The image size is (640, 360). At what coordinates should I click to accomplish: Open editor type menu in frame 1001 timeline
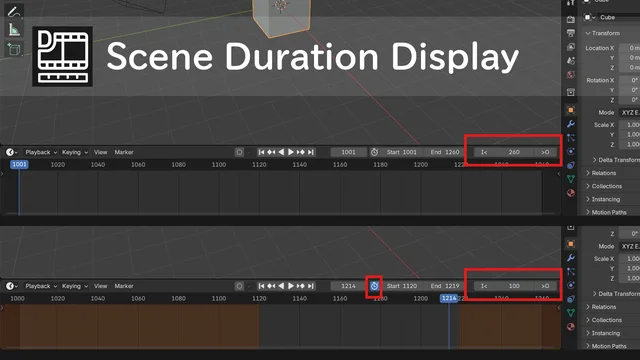[x=12, y=152]
